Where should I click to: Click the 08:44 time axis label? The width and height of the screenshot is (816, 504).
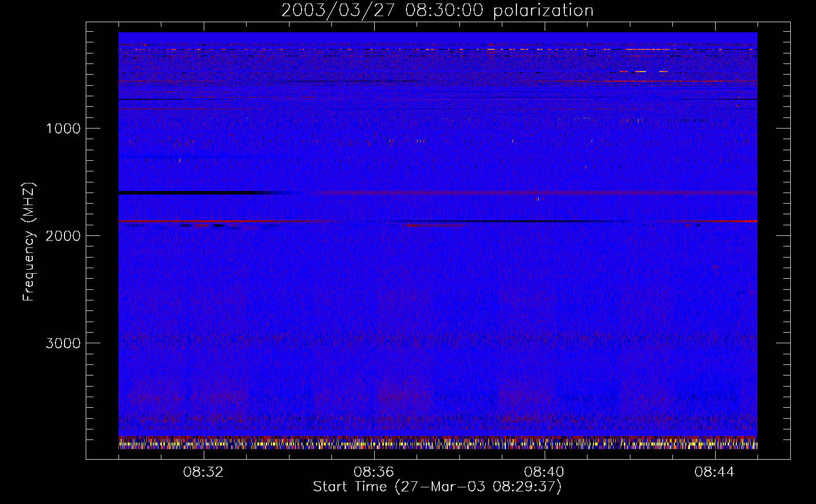[715, 472]
